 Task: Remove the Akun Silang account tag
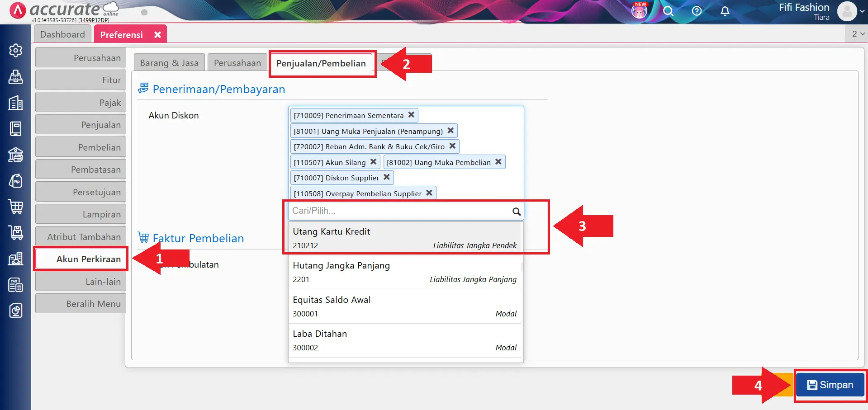(373, 162)
